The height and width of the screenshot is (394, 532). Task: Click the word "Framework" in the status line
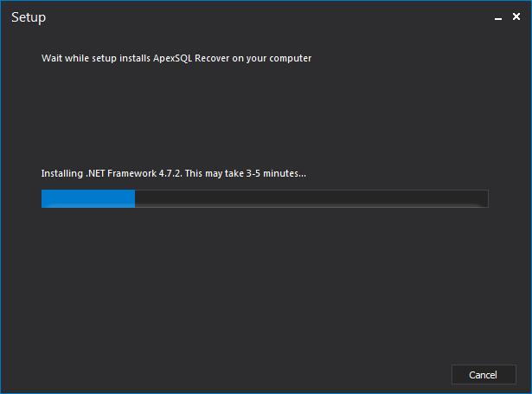click(131, 173)
